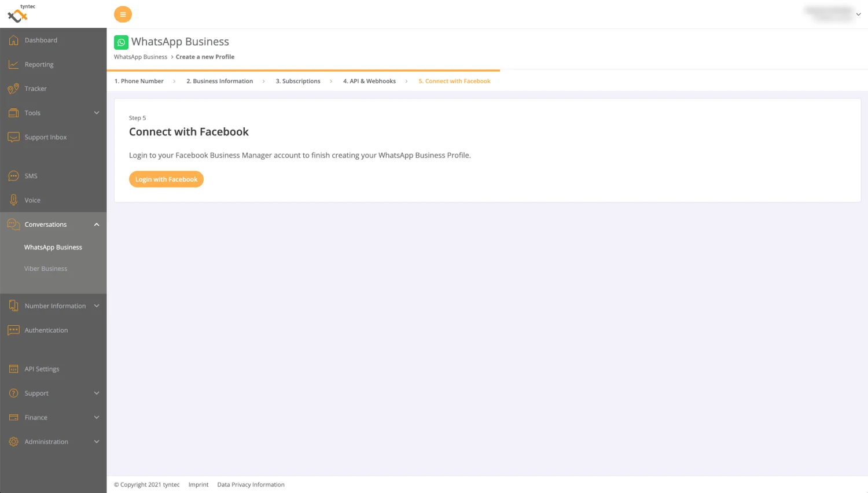Click the Support Inbox icon
This screenshot has width=868, height=493.
[x=13, y=137]
